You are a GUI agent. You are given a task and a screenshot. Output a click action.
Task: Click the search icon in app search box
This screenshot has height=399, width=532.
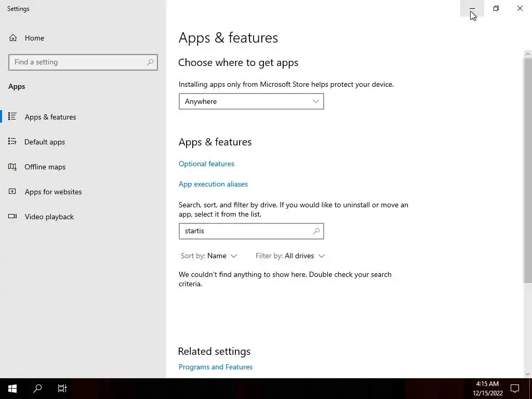click(316, 231)
